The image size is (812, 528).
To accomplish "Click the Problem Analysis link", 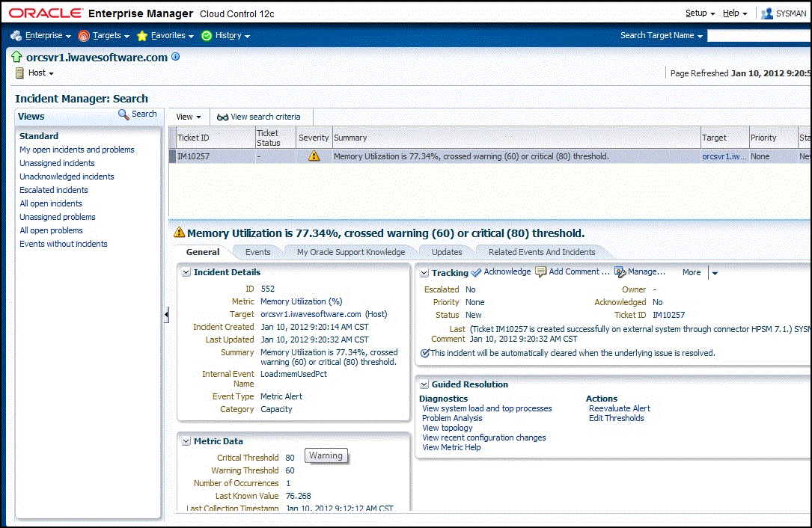I will tap(452, 418).
